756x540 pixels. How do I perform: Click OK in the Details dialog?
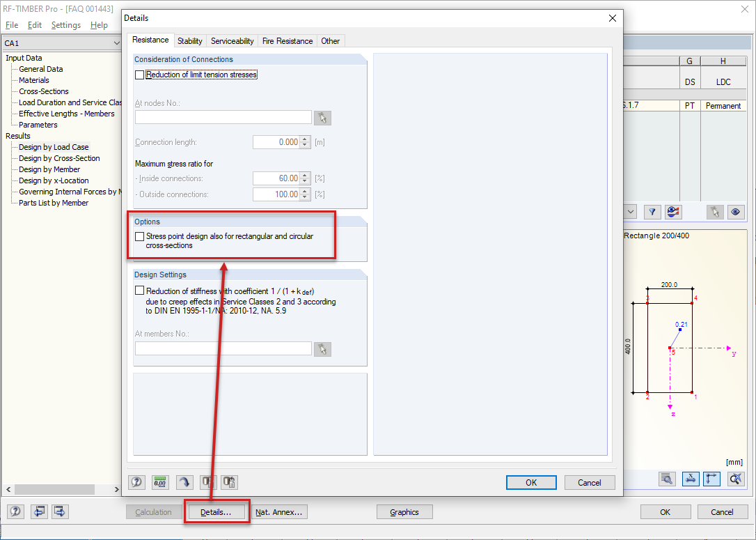[531, 482]
